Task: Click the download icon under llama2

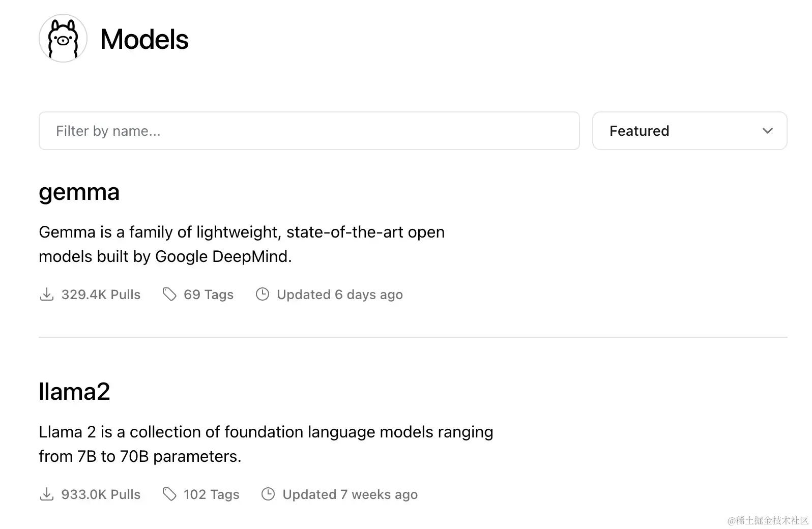Action: pyautogui.click(x=47, y=494)
